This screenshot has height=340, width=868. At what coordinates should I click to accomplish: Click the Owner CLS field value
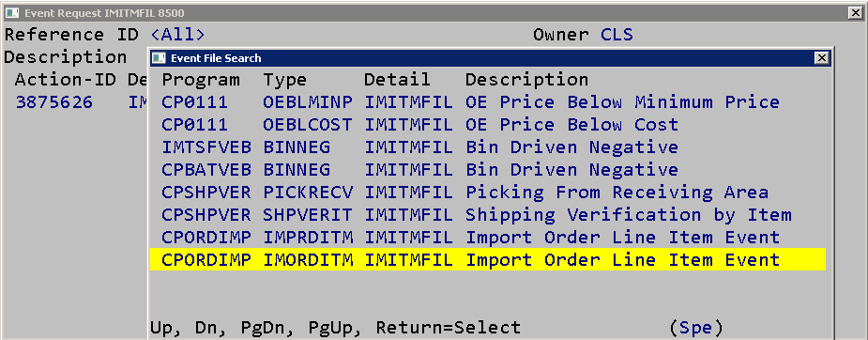coord(617,35)
